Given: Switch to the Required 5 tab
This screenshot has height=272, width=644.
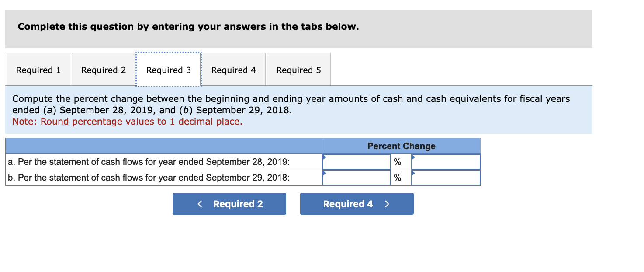Looking at the screenshot, I should (298, 70).
